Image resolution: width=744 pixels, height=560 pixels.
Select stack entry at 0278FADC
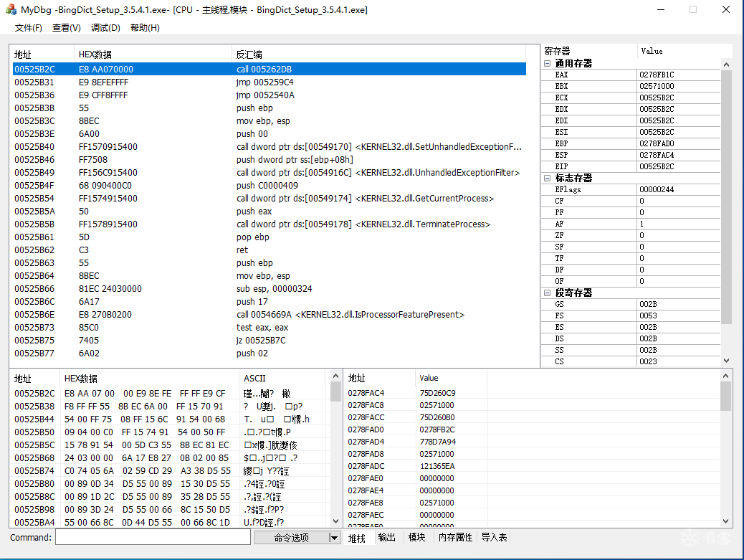(x=531, y=466)
